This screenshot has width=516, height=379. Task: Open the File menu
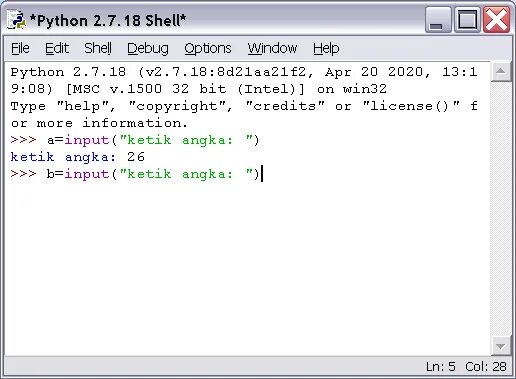(20, 49)
